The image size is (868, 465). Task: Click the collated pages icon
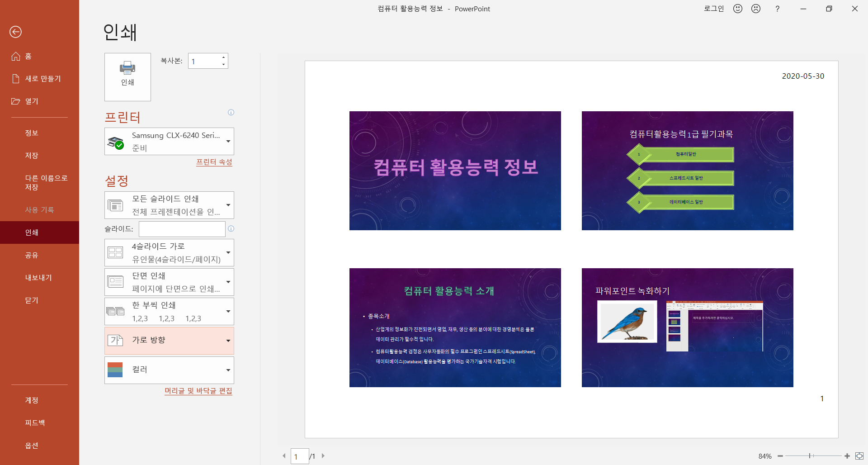point(116,311)
